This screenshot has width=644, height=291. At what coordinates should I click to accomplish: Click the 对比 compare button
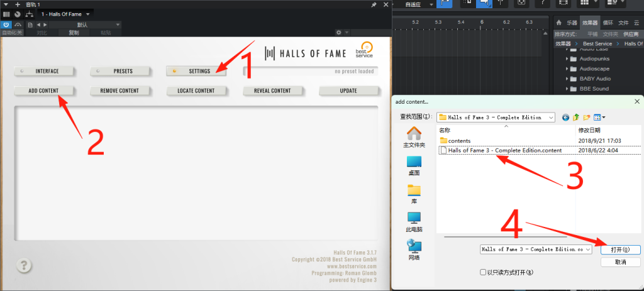click(42, 33)
